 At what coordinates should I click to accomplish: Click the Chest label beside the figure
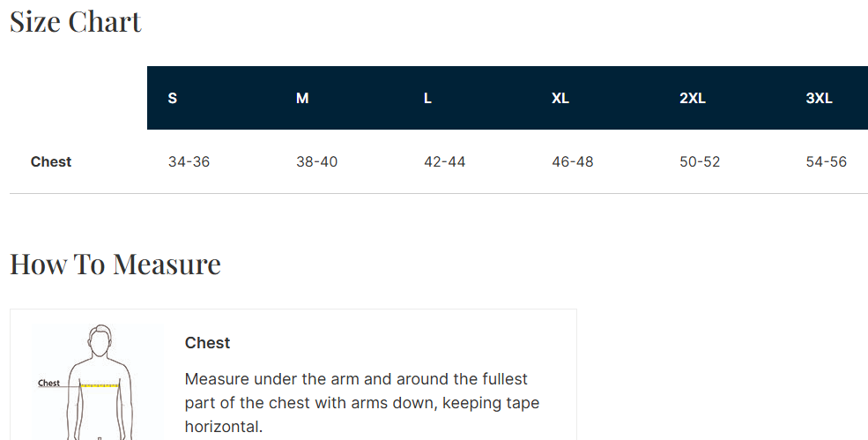pyautogui.click(x=49, y=384)
